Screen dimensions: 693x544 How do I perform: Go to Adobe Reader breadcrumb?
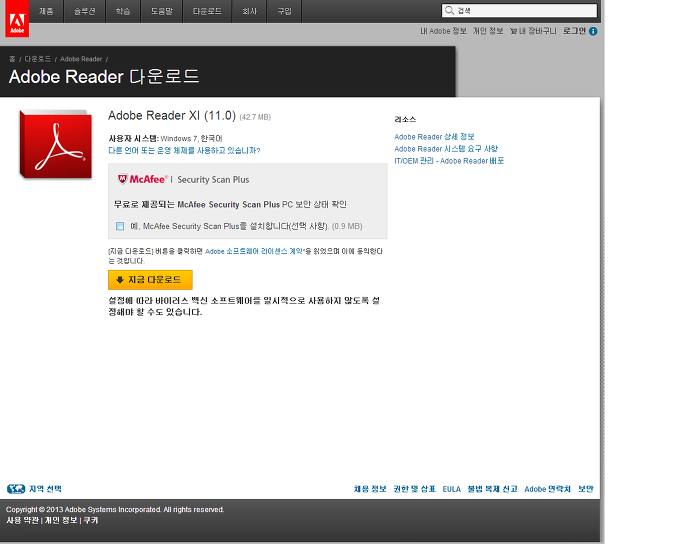click(81, 59)
